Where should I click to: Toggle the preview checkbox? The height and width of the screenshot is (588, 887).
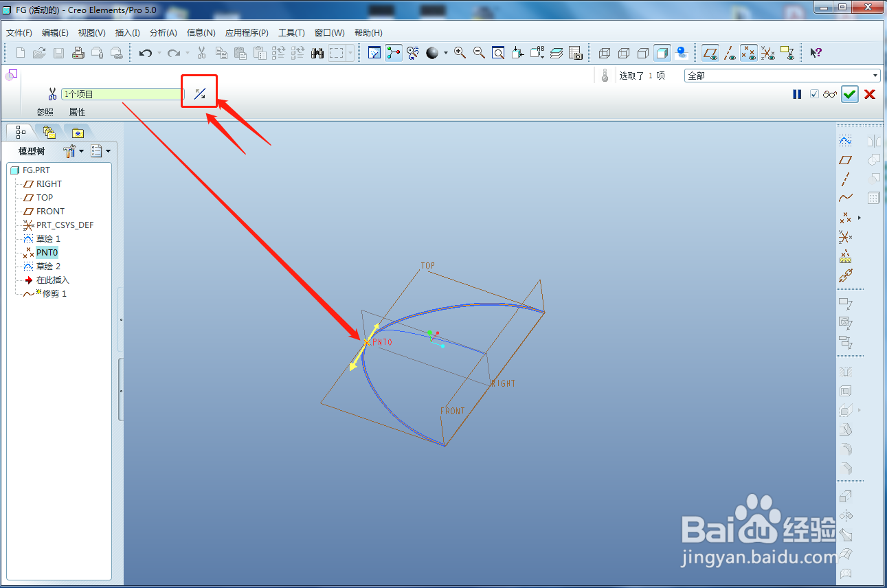pos(814,94)
